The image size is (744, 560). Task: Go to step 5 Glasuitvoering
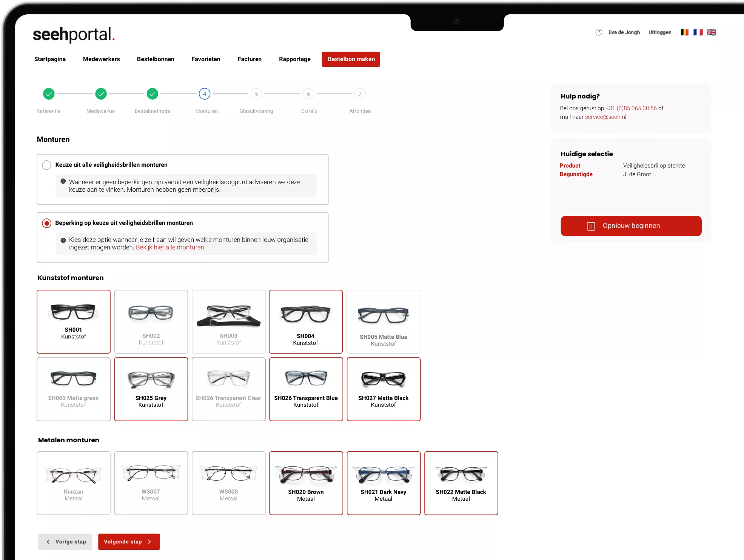point(256,94)
